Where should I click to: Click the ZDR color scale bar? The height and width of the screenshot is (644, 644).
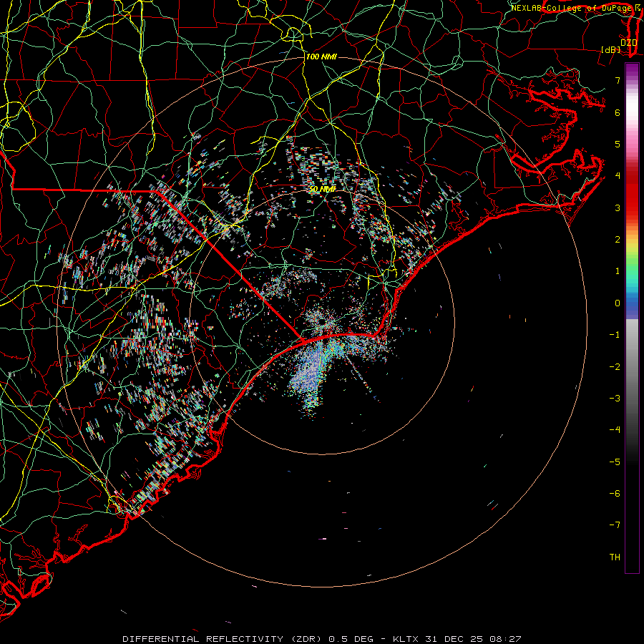click(632, 318)
